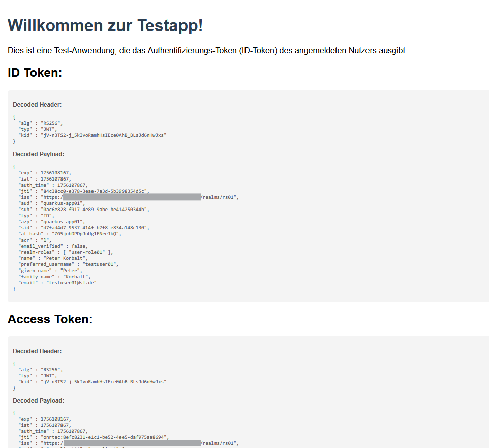
Task: Select the "Access Token:" section heading
Action: coord(50,319)
